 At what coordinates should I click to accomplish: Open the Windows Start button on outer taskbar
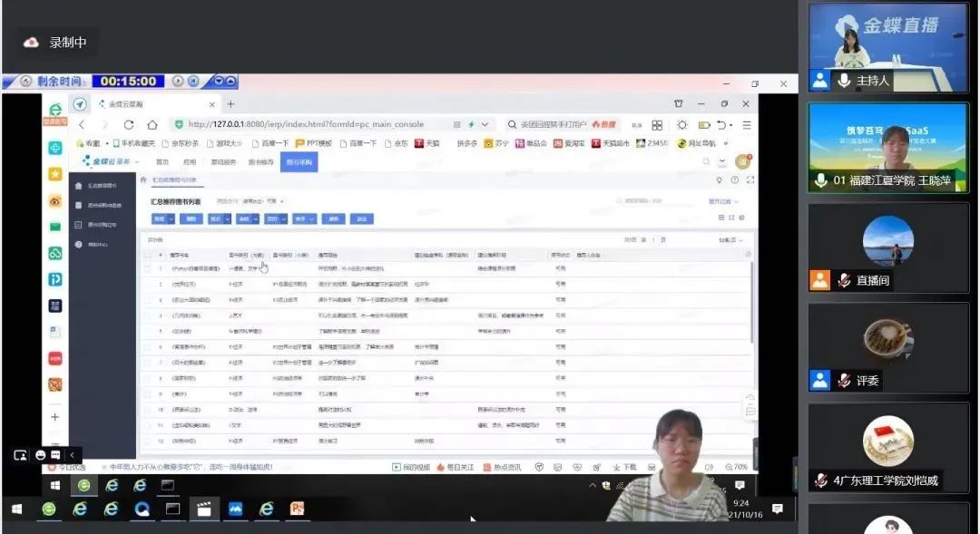[17, 509]
